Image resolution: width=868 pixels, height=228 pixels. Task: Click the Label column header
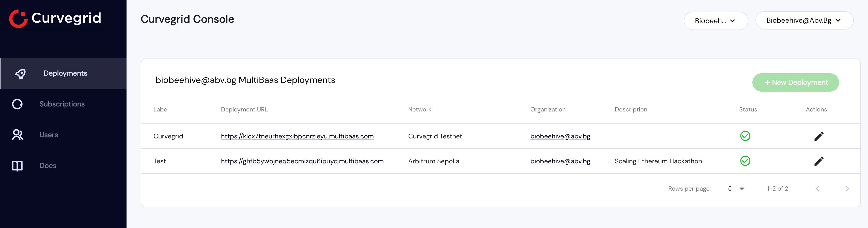coord(161,110)
